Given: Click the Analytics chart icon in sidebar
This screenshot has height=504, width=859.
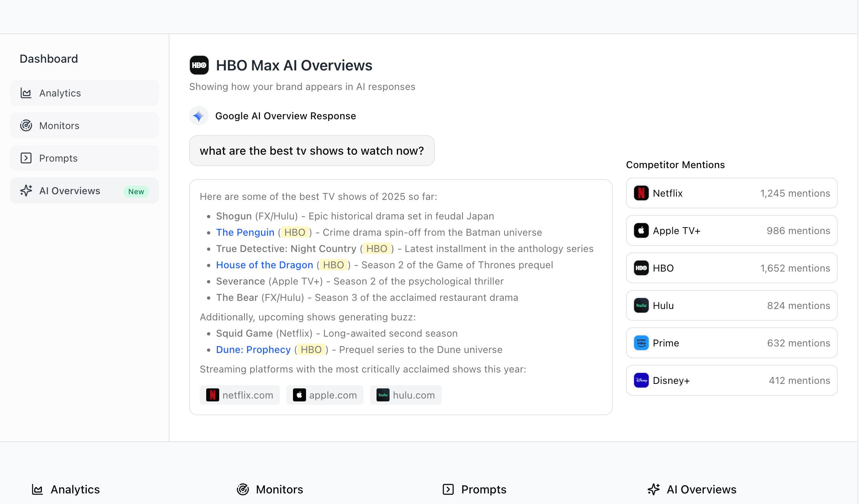Looking at the screenshot, I should pyautogui.click(x=26, y=93).
